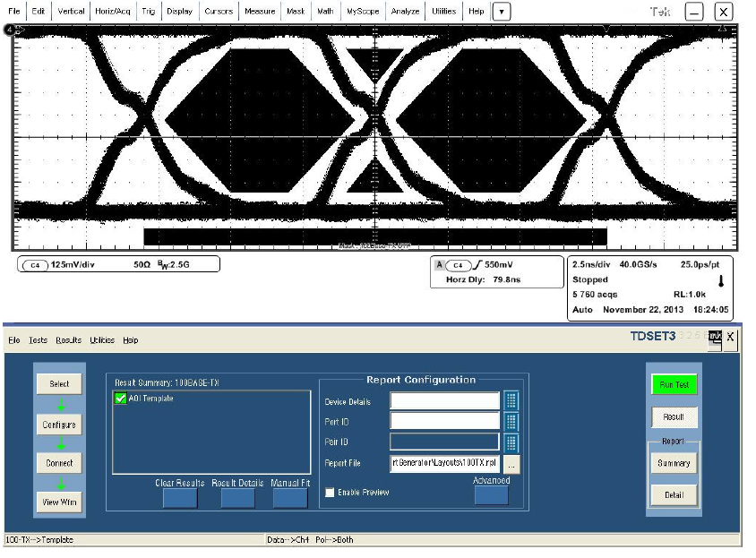This screenshot has width=756, height=558.
Task: Minimize the Tek oscilloscope window
Action: pos(694,12)
